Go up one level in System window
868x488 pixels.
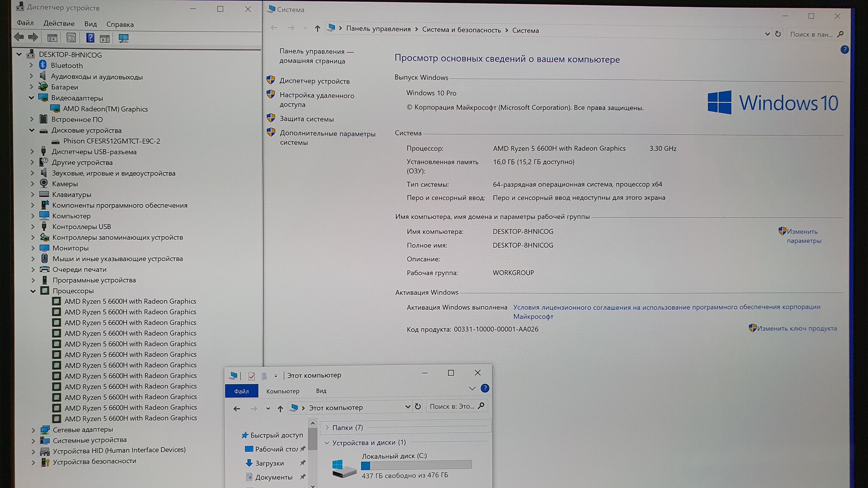[317, 28]
